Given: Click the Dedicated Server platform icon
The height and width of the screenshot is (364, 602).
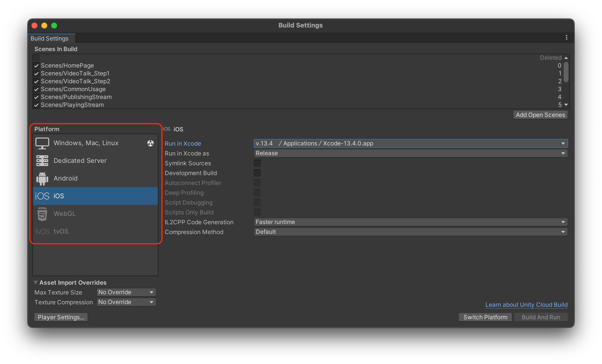Looking at the screenshot, I should click(x=42, y=161).
